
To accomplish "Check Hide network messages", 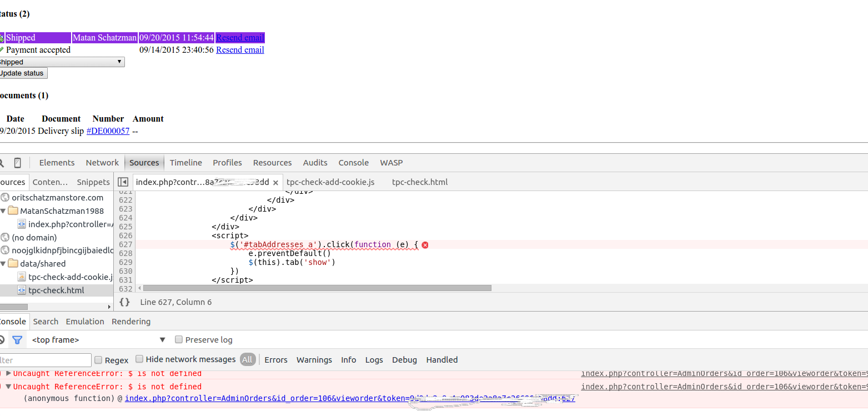I will [140, 359].
